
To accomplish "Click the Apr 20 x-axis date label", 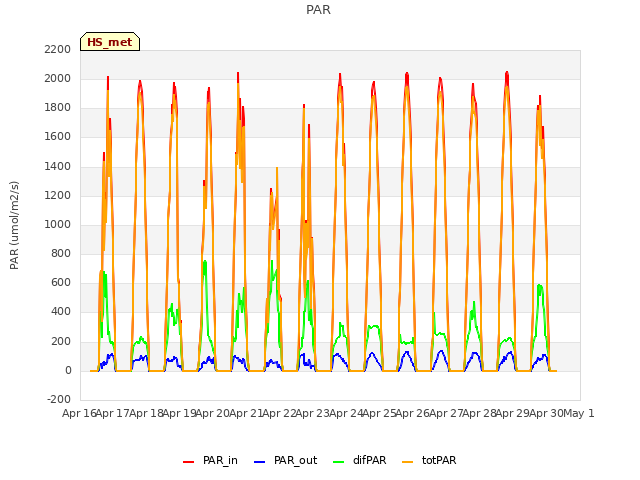I will point(213,413).
